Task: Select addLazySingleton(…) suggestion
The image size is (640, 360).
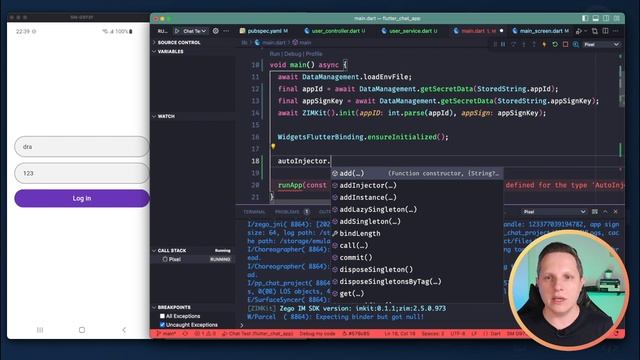Action: coord(417,209)
